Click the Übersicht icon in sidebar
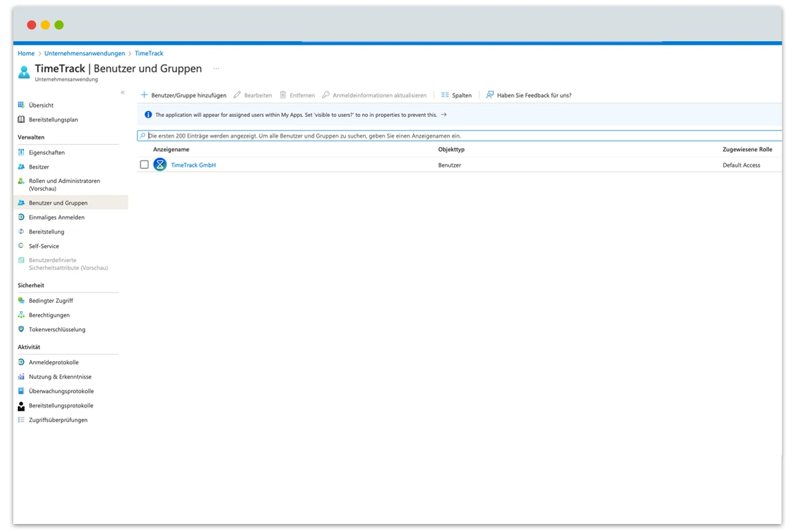 coord(21,105)
